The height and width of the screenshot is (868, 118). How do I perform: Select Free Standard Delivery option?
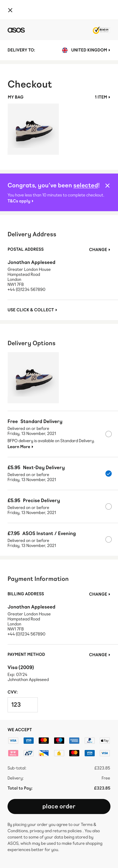[108, 434]
